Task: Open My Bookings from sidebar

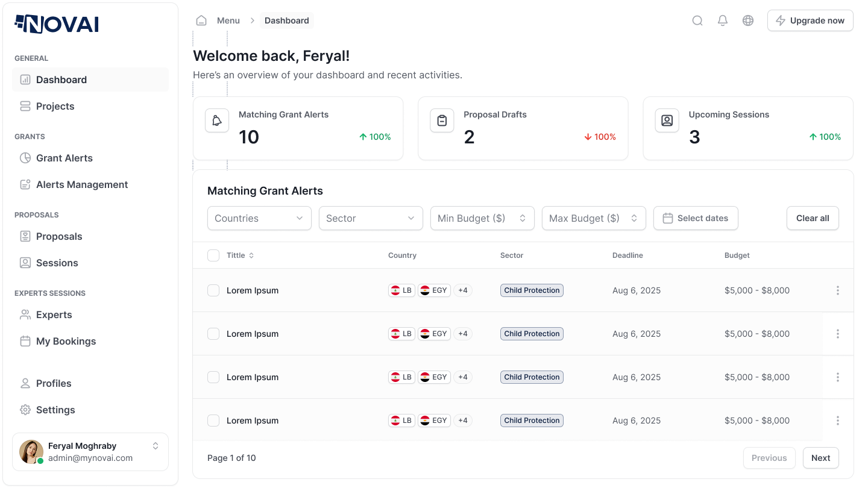Action: click(x=66, y=341)
